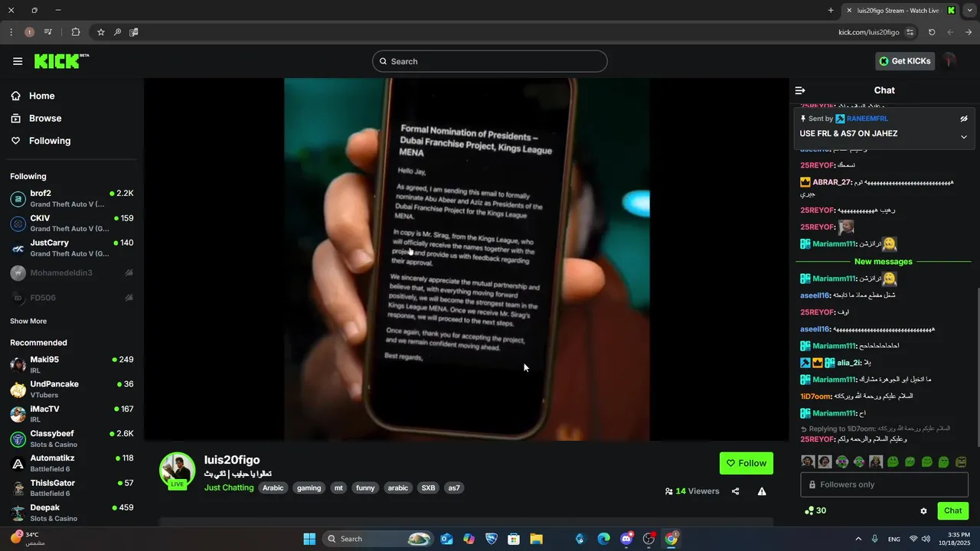Open brof2 channel in Following list
The width and height of the screenshot is (980, 551).
(71, 199)
